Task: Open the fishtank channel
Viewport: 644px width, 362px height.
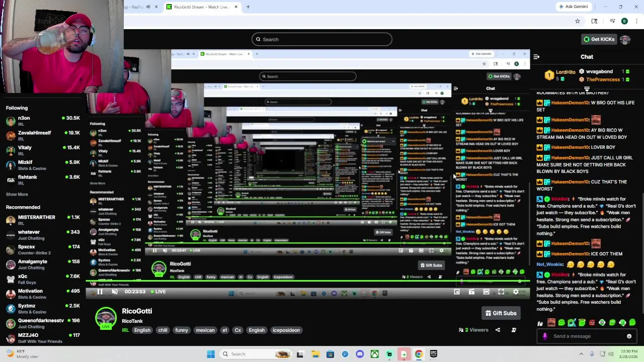Action: (x=43, y=180)
